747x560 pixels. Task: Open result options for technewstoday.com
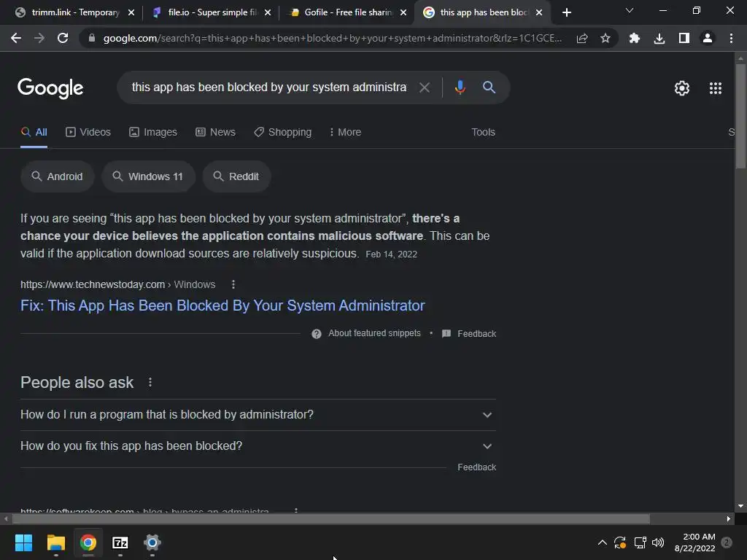pyautogui.click(x=233, y=285)
